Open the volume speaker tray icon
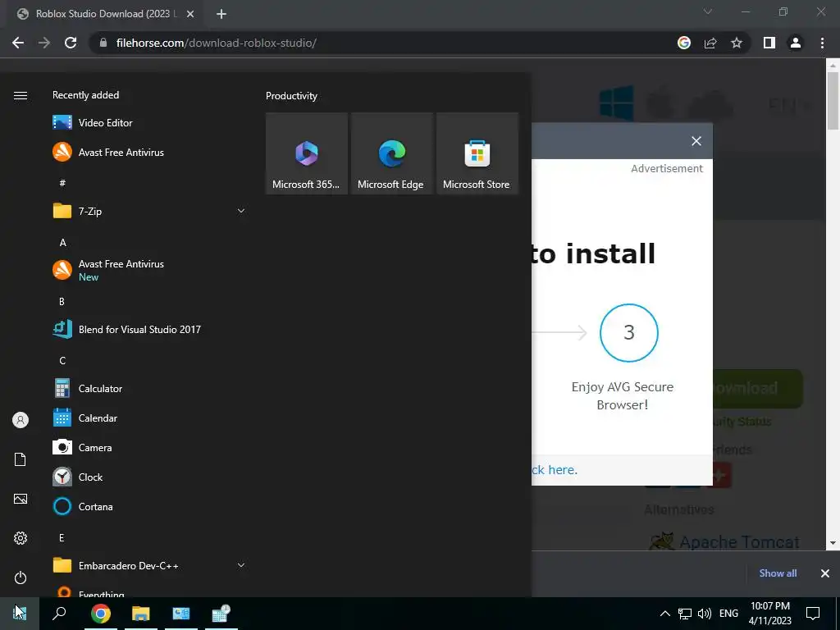The image size is (840, 630). click(705, 614)
